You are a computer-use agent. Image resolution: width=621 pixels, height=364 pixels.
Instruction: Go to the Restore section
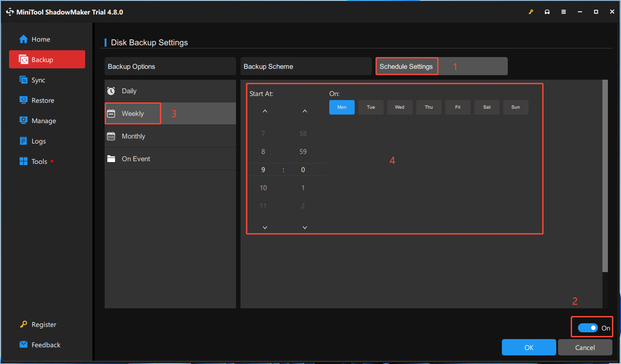click(42, 100)
